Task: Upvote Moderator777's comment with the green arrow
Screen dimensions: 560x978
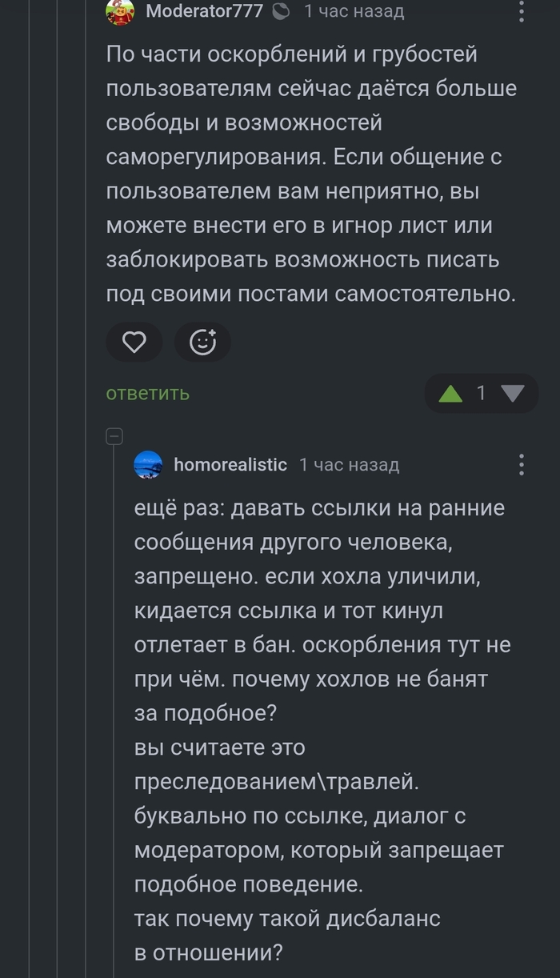Action: tap(451, 393)
